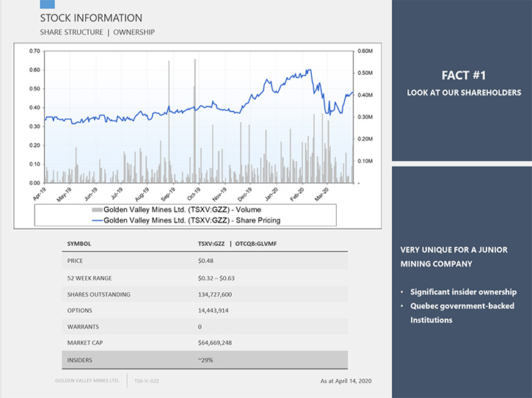Select the SHARE STRUCTURE subtitle text
The width and height of the screenshot is (532, 398).
[72, 32]
